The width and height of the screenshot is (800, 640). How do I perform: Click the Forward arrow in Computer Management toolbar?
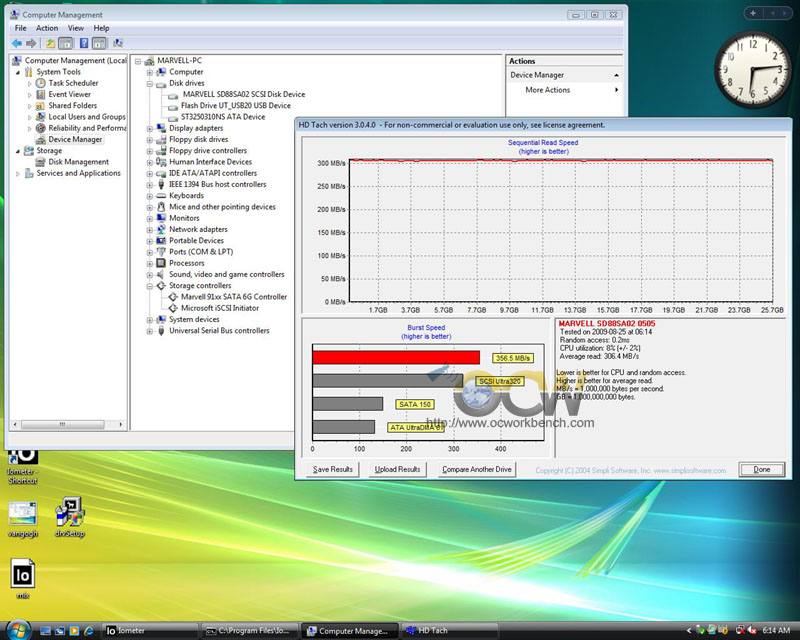point(31,43)
